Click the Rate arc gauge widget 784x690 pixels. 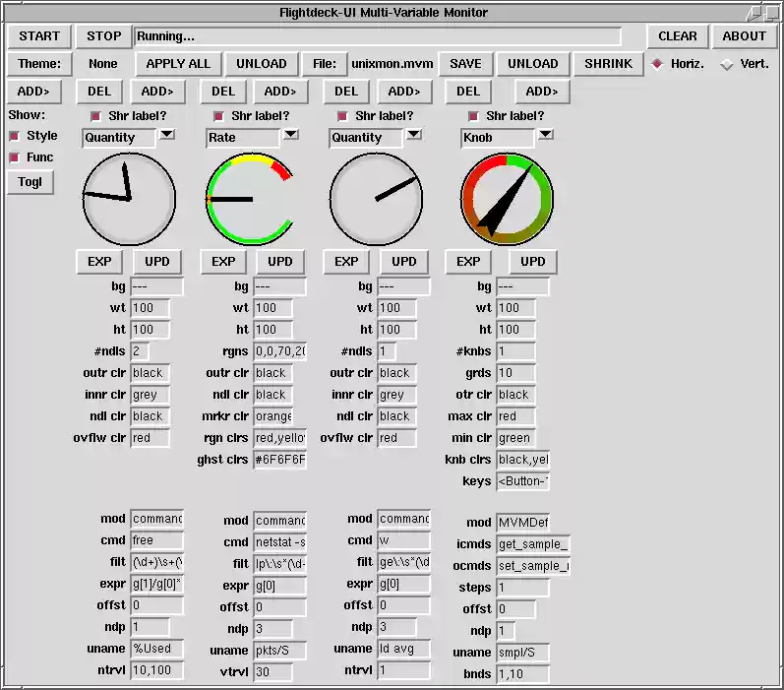coord(250,199)
